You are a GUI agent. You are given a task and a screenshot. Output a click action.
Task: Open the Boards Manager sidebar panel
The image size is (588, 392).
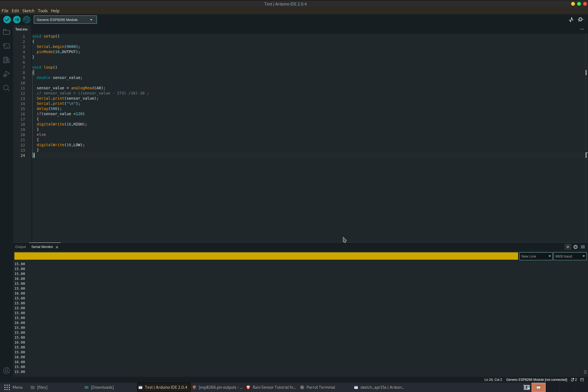(7, 46)
